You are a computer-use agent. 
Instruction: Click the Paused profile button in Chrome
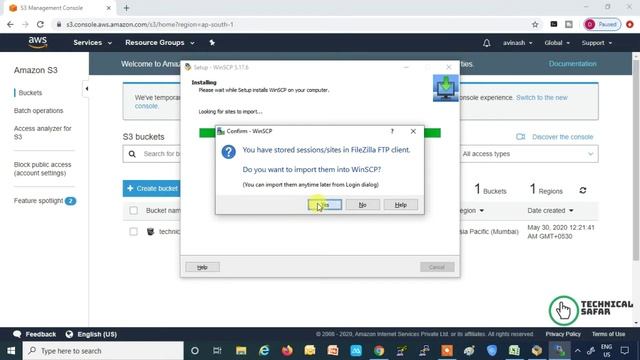point(602,24)
